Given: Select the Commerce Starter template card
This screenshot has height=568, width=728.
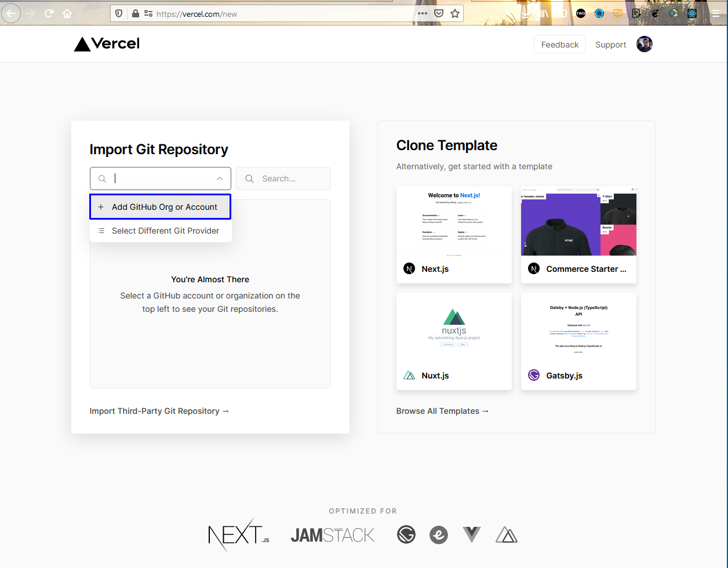Looking at the screenshot, I should [x=578, y=235].
